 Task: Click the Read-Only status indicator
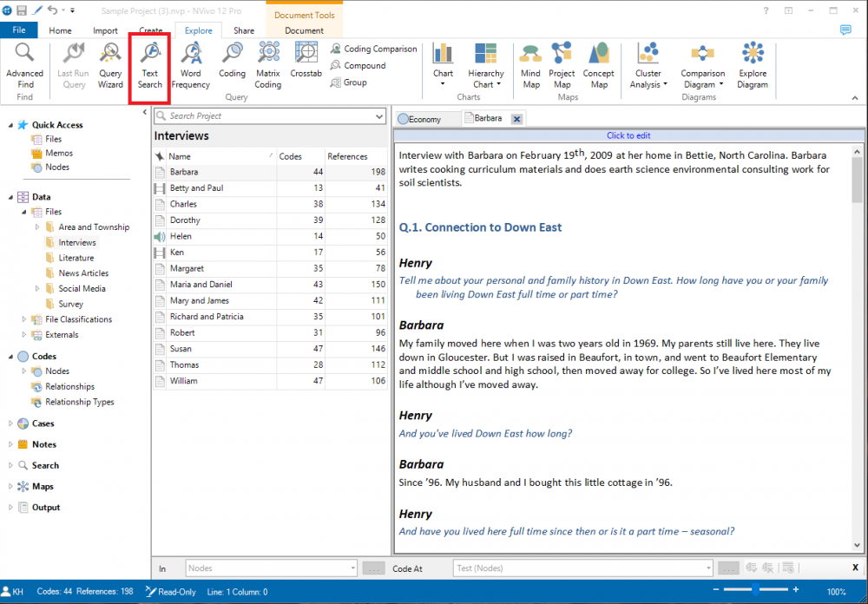tap(170, 591)
